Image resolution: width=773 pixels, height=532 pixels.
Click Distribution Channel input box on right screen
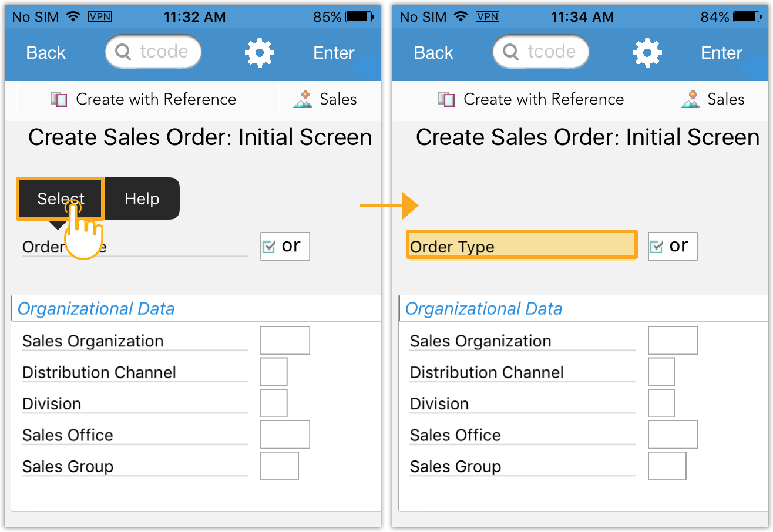pyautogui.click(x=661, y=372)
